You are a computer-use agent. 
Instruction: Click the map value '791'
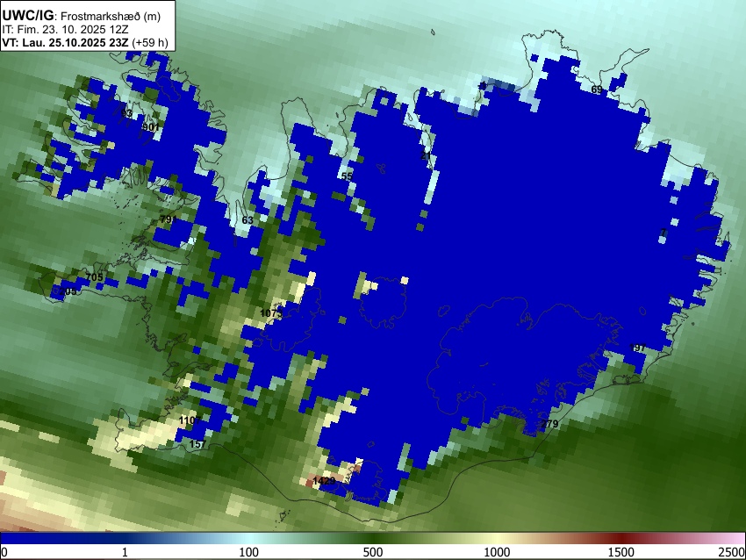(169, 219)
